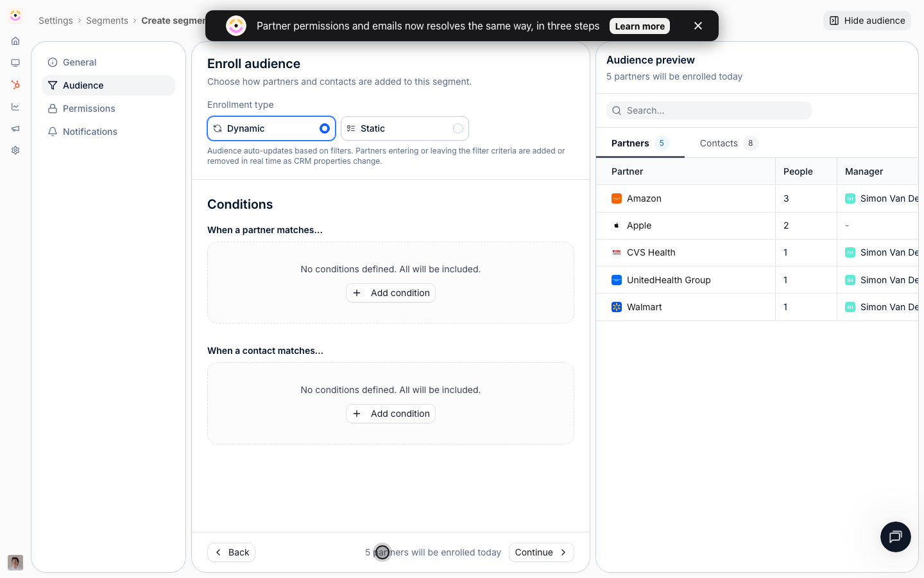Go Back to previous step
924x578 pixels.
coord(232,552)
